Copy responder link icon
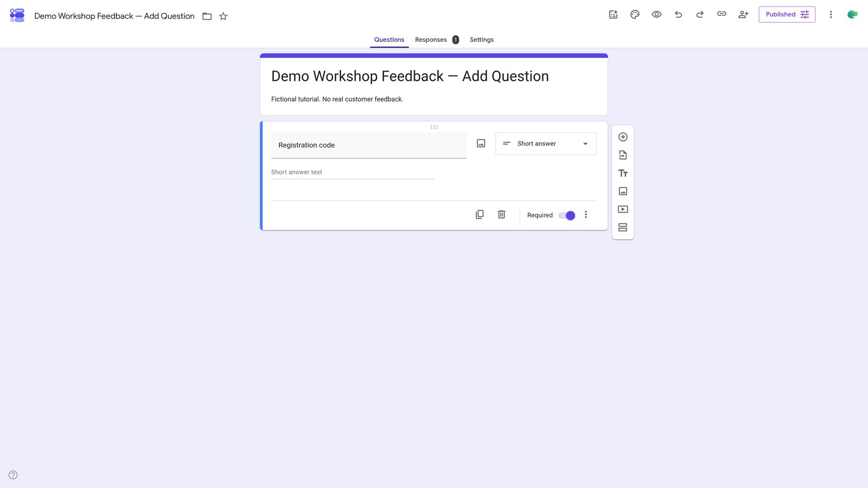This screenshot has height=488, width=868. coord(722,14)
